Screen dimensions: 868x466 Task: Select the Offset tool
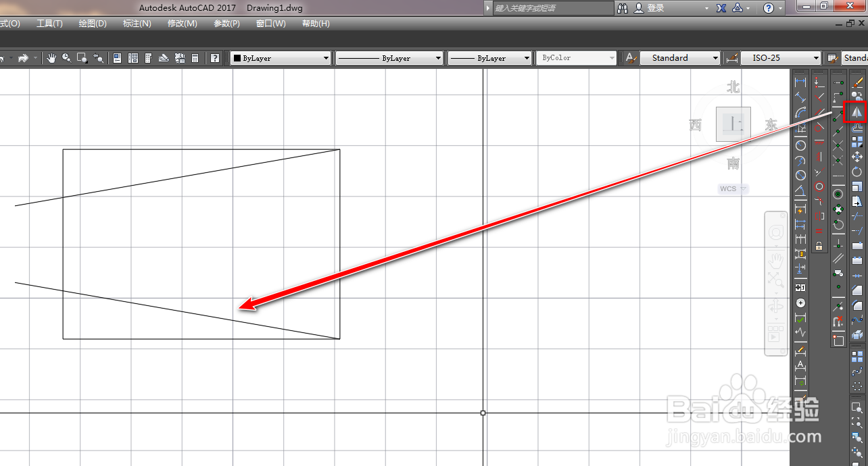(x=857, y=127)
